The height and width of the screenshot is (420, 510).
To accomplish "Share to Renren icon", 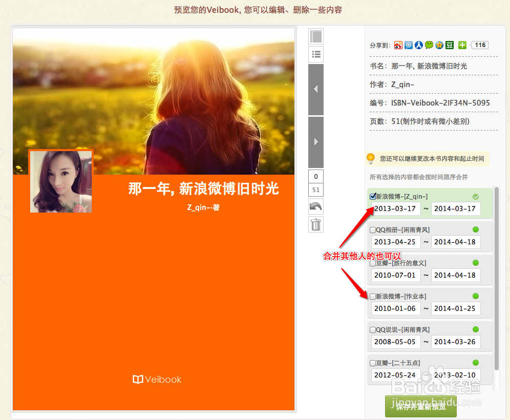I will [x=419, y=45].
